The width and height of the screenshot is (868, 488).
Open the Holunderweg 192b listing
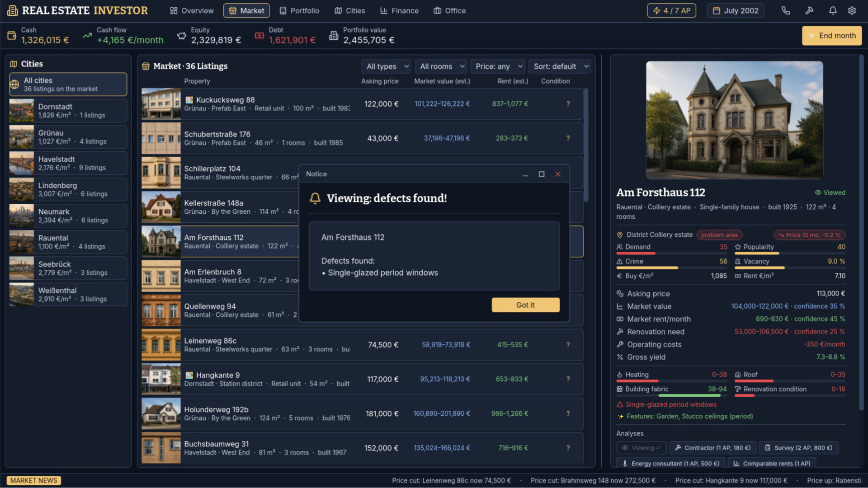[x=362, y=413]
